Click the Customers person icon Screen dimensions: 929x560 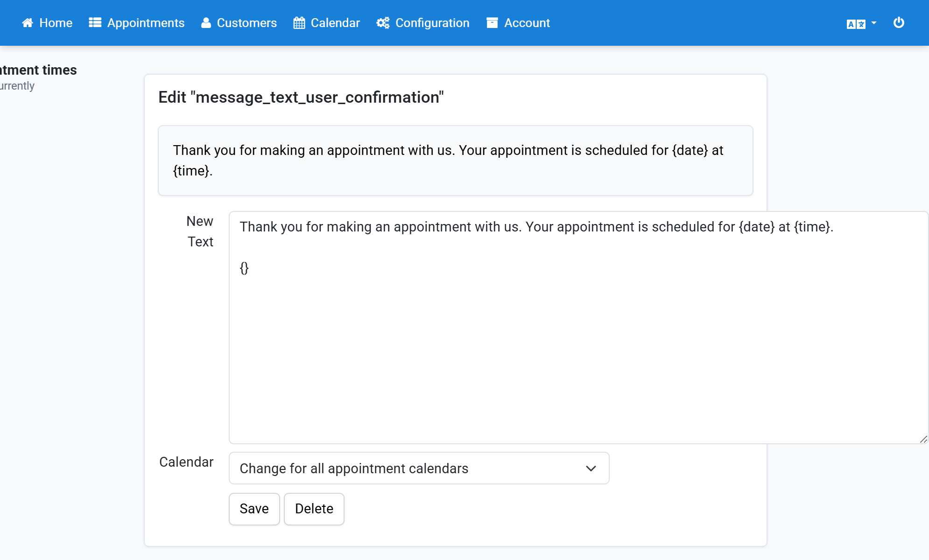coord(206,23)
